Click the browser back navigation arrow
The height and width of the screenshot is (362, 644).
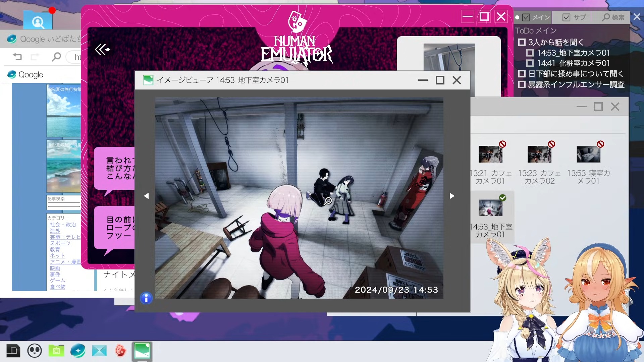tap(17, 57)
